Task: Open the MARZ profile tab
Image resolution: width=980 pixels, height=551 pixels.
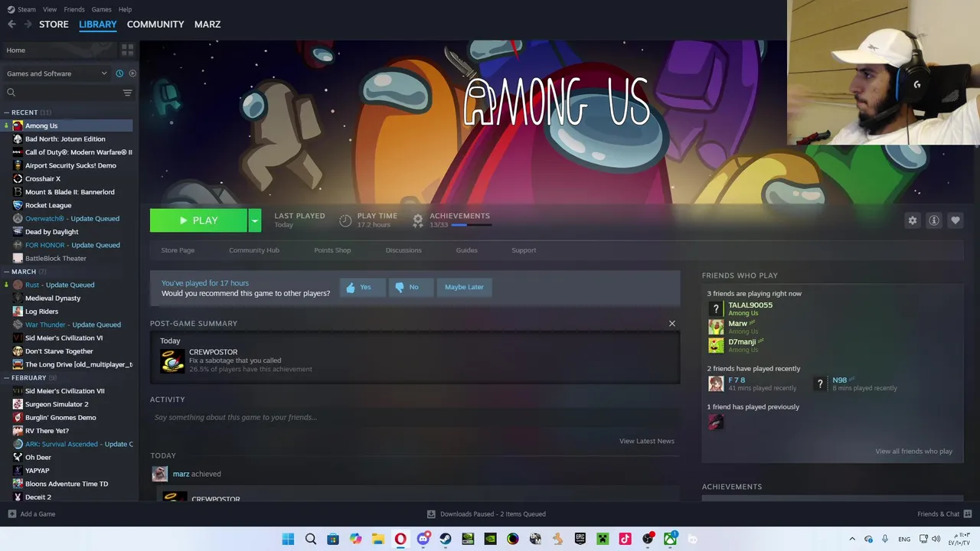Action: 207,24
